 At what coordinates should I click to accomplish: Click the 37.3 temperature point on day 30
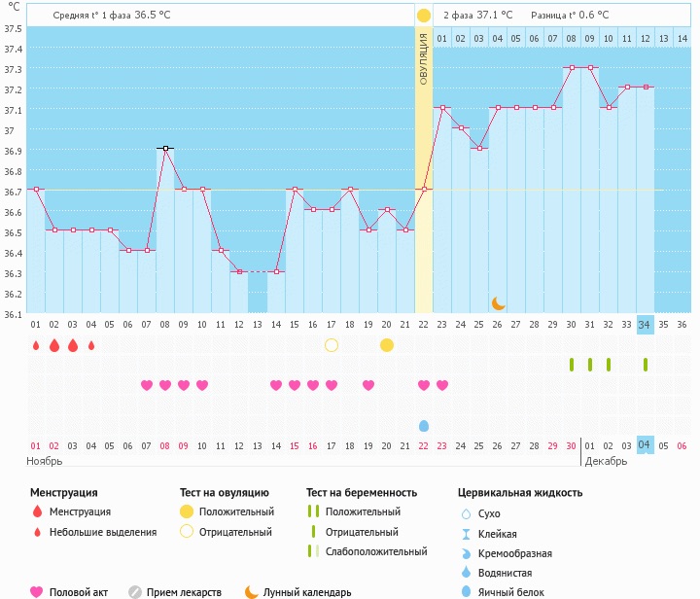(572, 68)
